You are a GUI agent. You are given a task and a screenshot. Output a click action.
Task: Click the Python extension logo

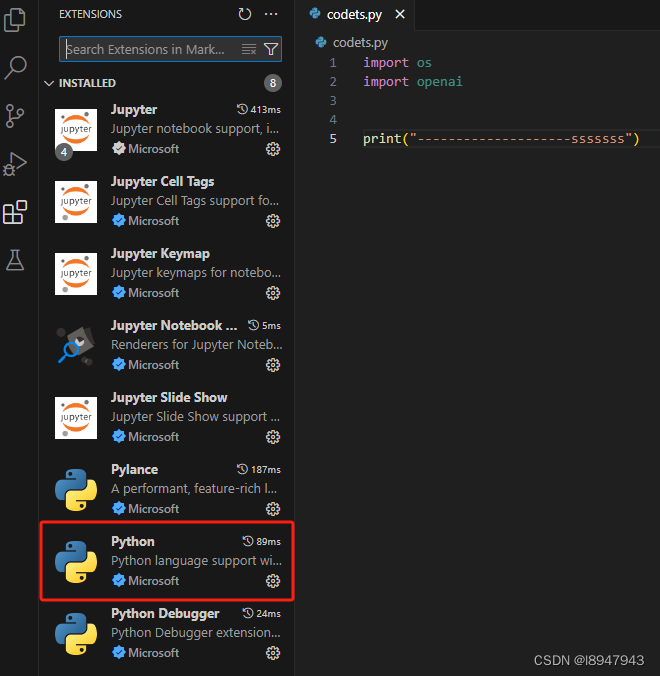pos(76,562)
